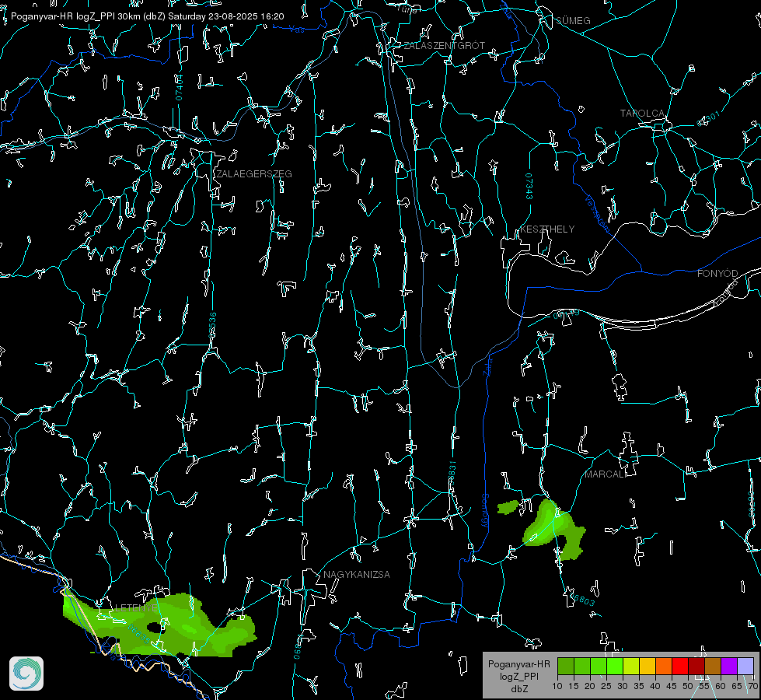This screenshot has width=761, height=700.
Task: Select the 50–55 dBZ dark red legend swatch
Action: click(x=696, y=666)
